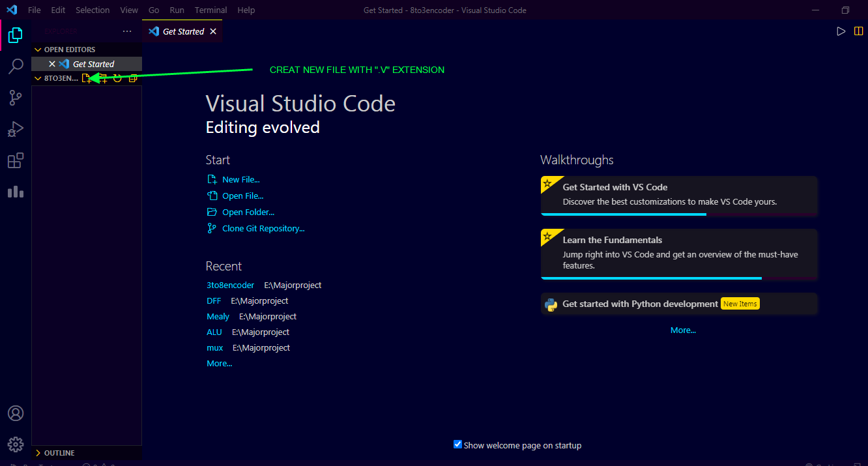Create a new folder in Explorer

(102, 78)
